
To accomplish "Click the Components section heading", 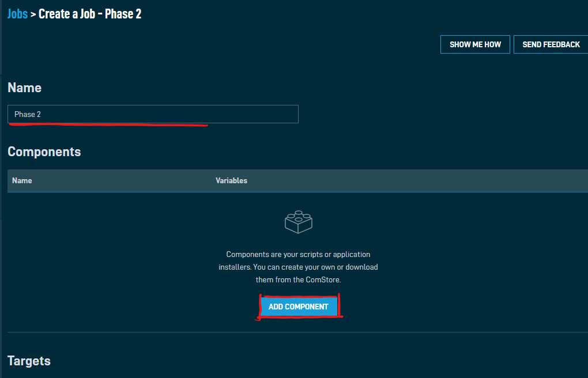I will [44, 152].
